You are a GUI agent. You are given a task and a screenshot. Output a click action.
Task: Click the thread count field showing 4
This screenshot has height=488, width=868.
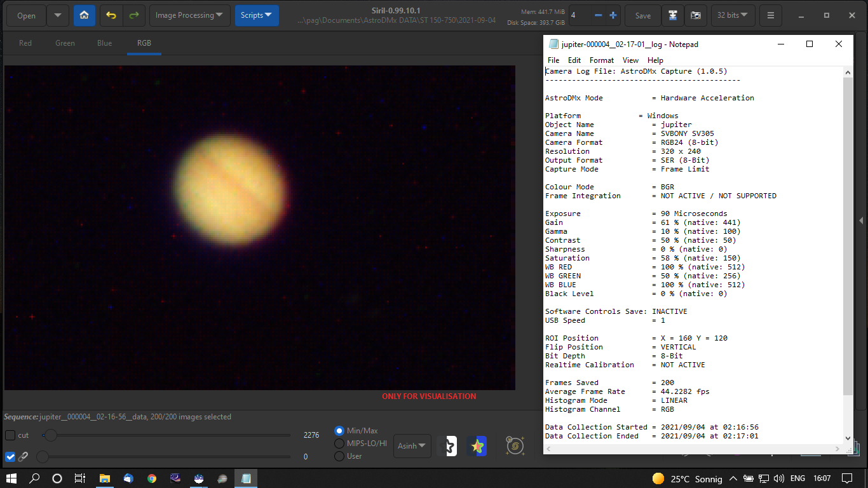click(x=580, y=15)
